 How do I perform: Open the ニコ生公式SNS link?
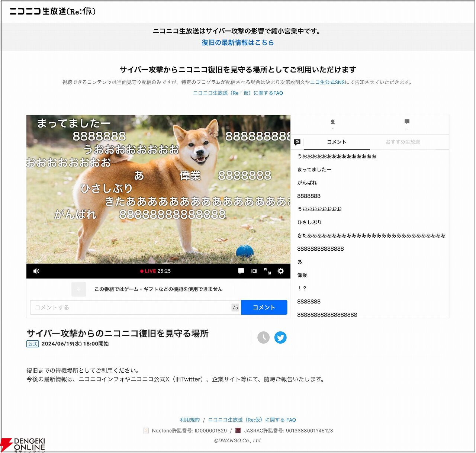point(327,82)
